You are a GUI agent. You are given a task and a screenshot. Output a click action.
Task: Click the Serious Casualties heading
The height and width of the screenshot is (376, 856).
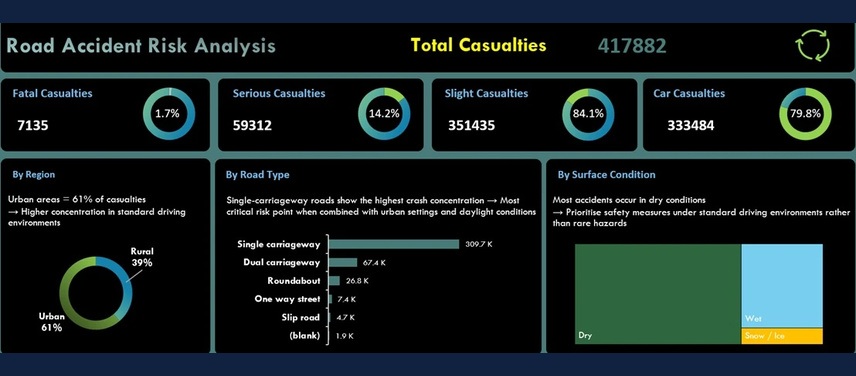[279, 93]
